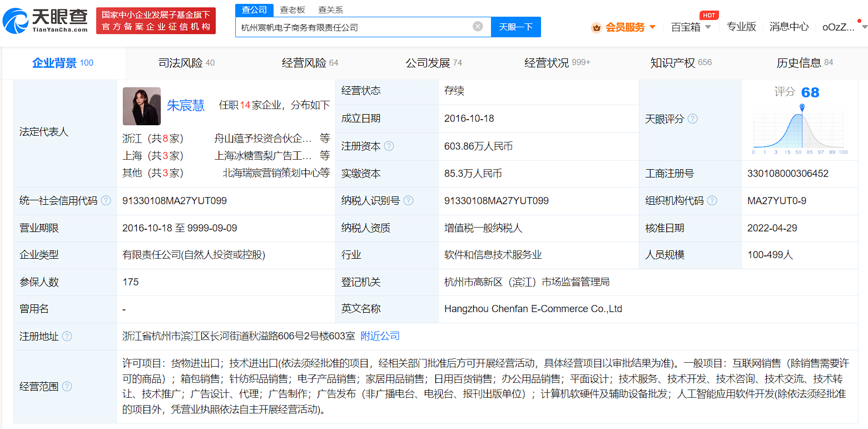Click help icon beside 注册地址
868x429 pixels.
pyautogui.click(x=67, y=337)
